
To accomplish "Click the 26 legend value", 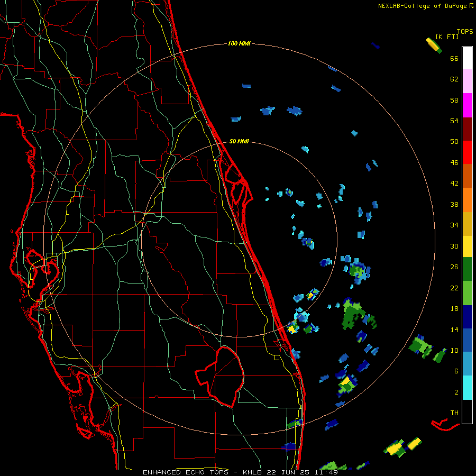I will pos(454,267).
